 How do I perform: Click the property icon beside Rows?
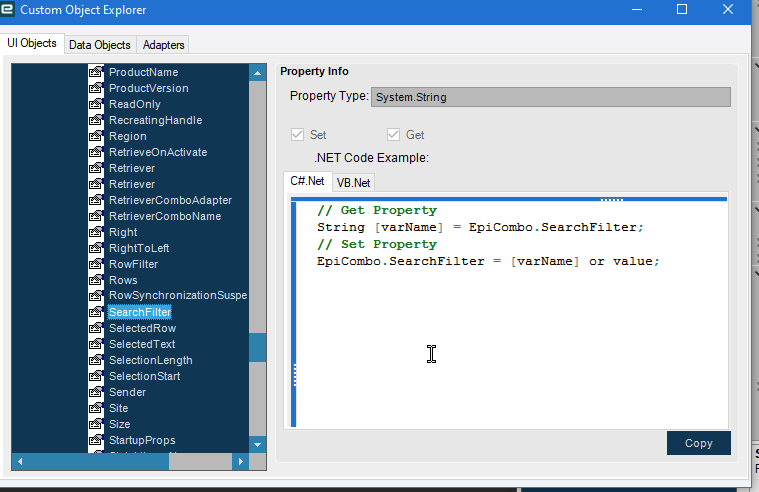tap(96, 279)
